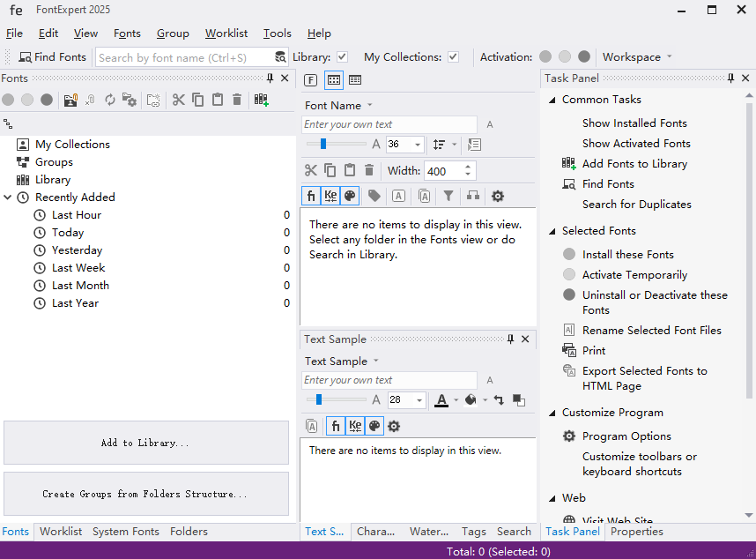The width and height of the screenshot is (756, 559).
Task: Click the Delete trash icon in Fonts panel toolbar
Action: click(237, 100)
